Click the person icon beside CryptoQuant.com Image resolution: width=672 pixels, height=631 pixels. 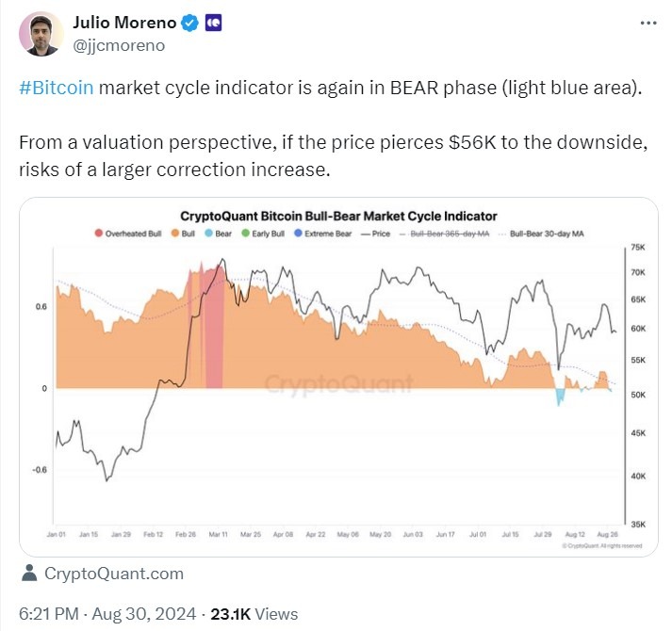point(29,573)
